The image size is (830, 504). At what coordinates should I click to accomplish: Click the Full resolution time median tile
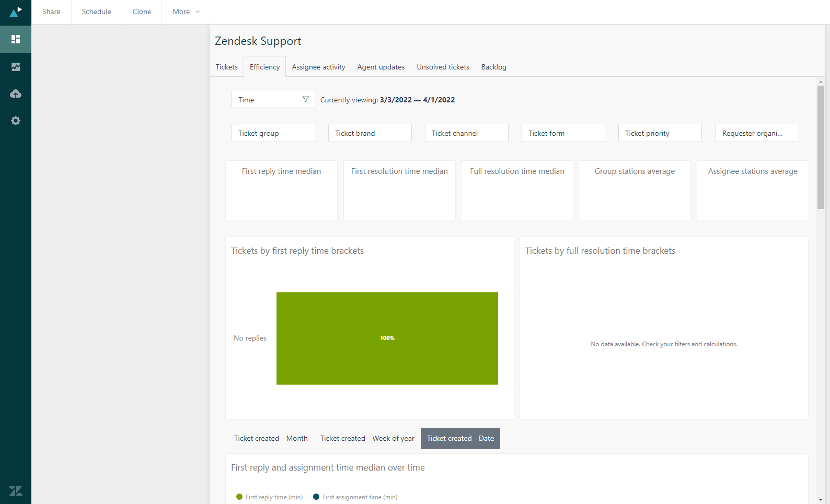pos(517,190)
